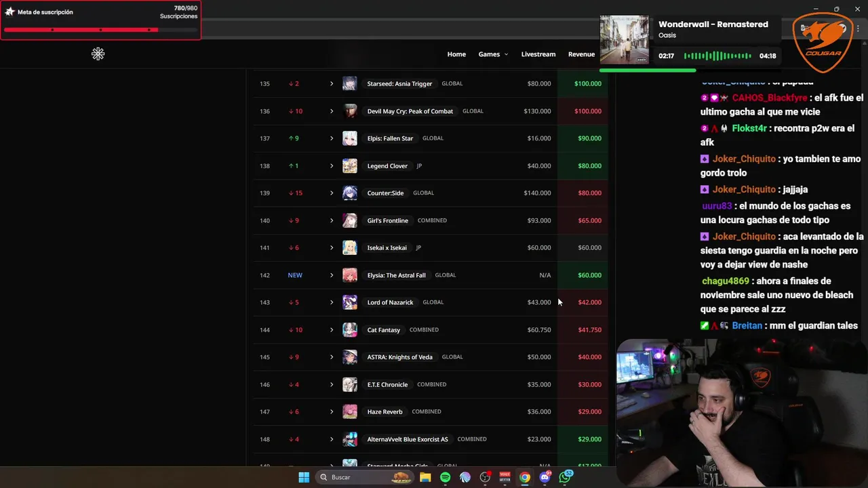Viewport: 868px width, 488px height.
Task: Open the Counter:Side title link
Action: pos(385,193)
